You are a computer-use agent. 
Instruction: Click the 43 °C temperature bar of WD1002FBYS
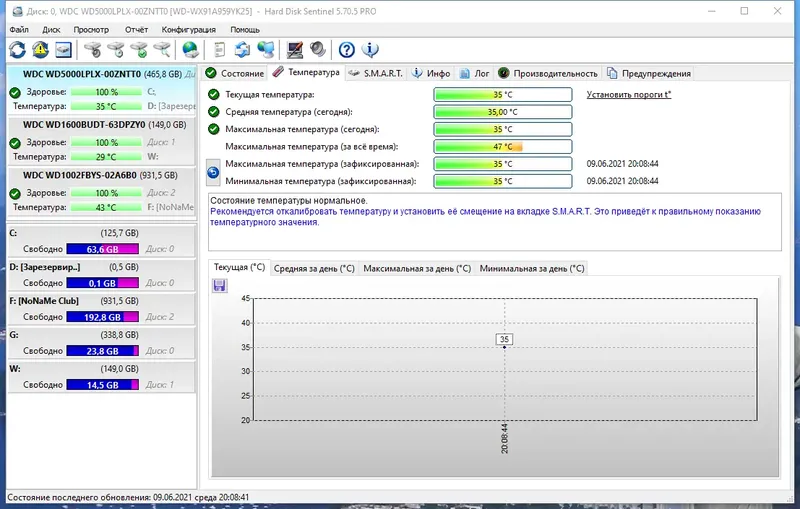click(106, 207)
